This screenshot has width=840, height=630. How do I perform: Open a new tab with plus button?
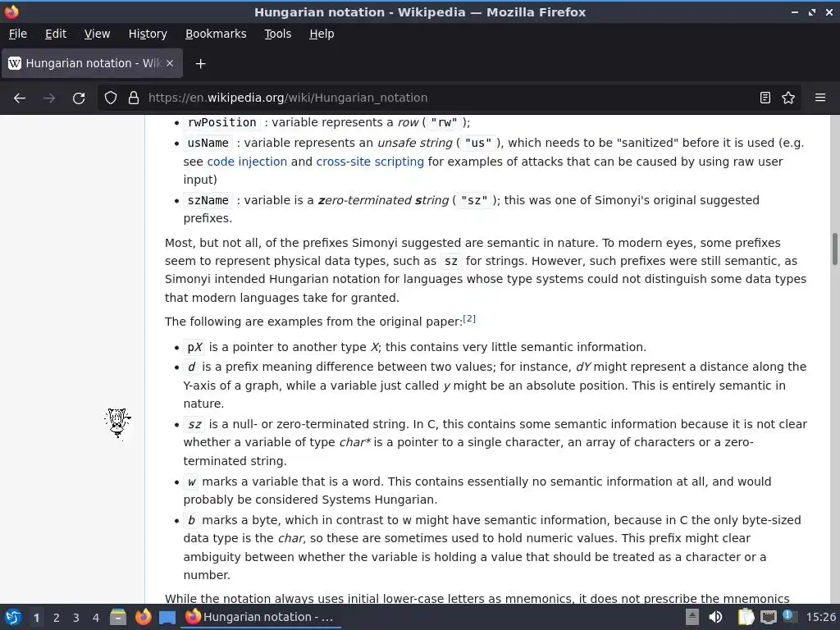click(x=200, y=64)
